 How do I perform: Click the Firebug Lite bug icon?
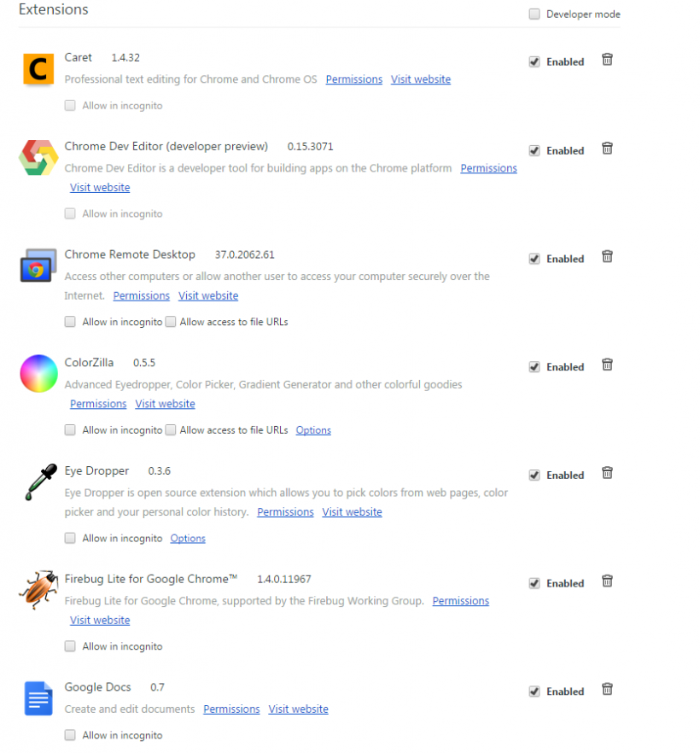(38, 589)
